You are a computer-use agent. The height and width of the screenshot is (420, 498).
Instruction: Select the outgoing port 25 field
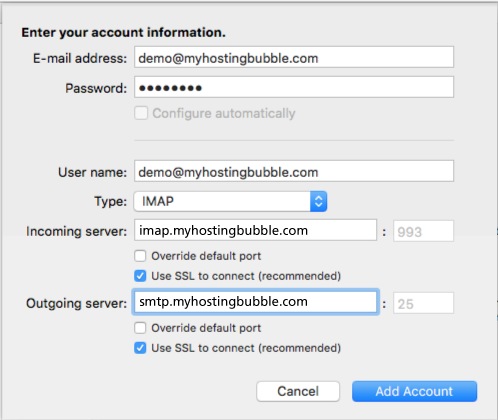tap(423, 303)
